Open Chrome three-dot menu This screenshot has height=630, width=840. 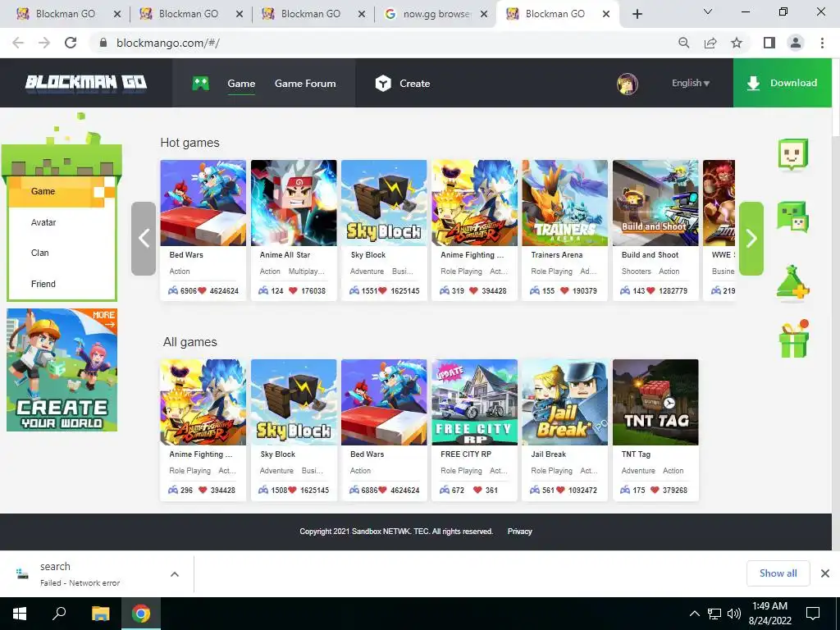[x=822, y=43]
